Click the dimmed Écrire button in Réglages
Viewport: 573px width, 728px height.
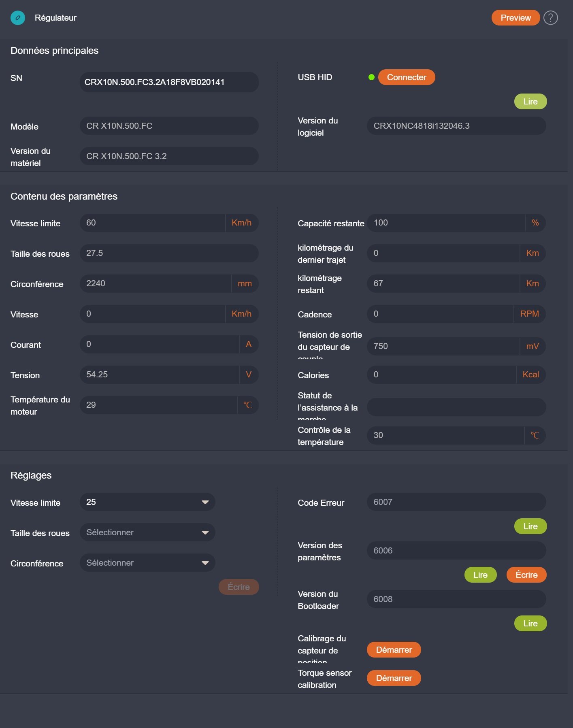click(x=239, y=587)
